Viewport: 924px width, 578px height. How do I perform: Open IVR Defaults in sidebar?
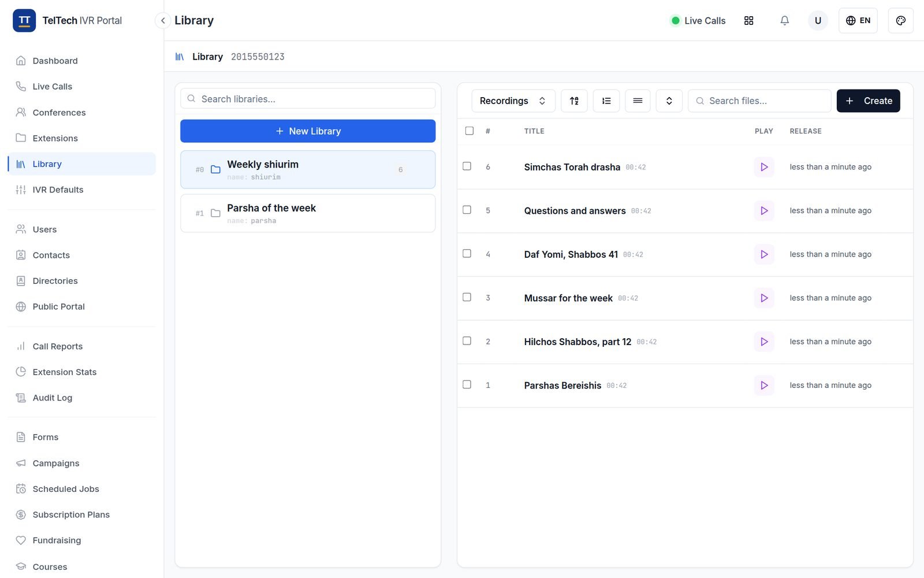[81, 190]
